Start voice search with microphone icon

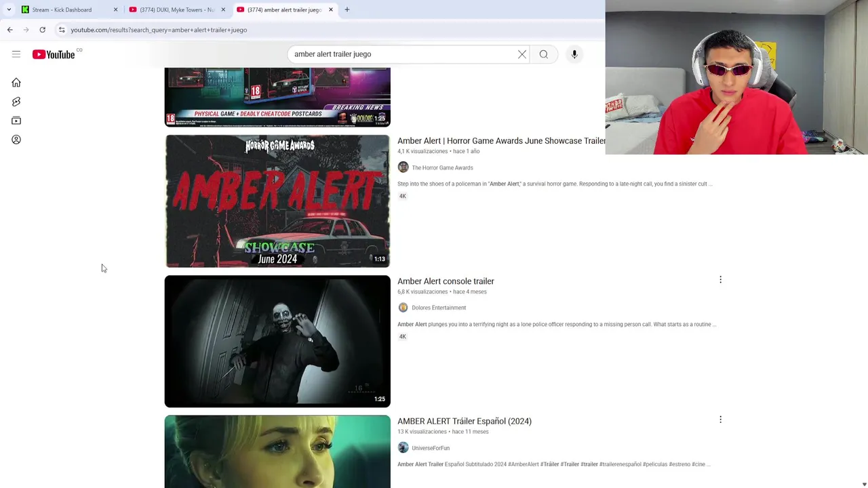click(x=574, y=54)
